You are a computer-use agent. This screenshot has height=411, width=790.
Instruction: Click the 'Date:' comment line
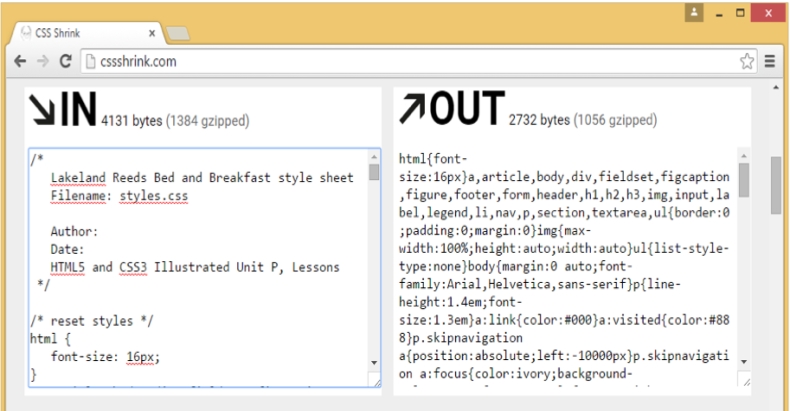67,249
